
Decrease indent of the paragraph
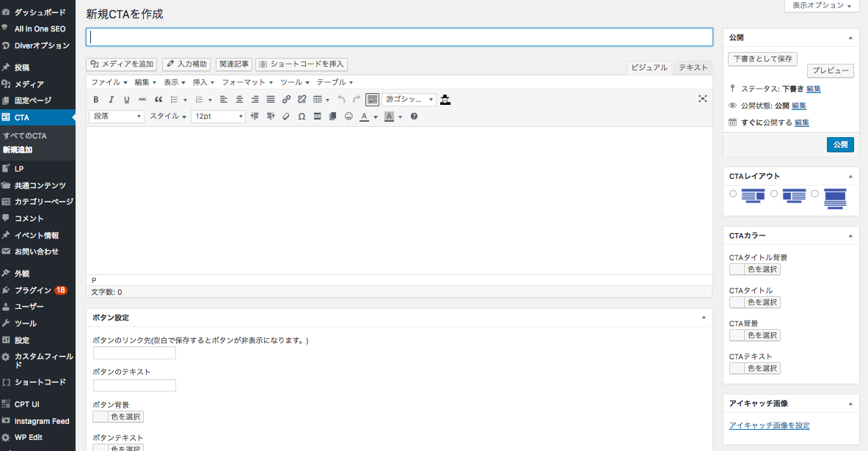255,116
